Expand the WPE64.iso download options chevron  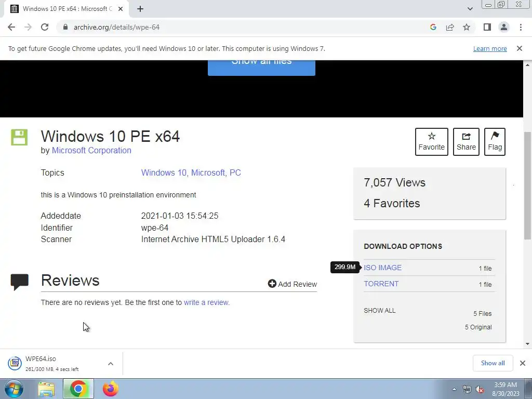tap(111, 364)
